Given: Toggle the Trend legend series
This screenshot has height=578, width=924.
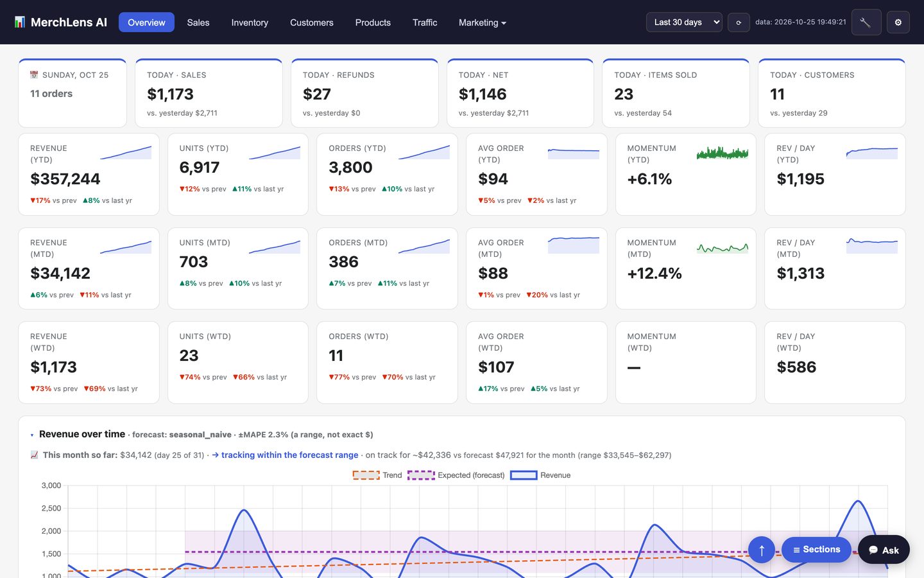Looking at the screenshot, I should [377, 475].
